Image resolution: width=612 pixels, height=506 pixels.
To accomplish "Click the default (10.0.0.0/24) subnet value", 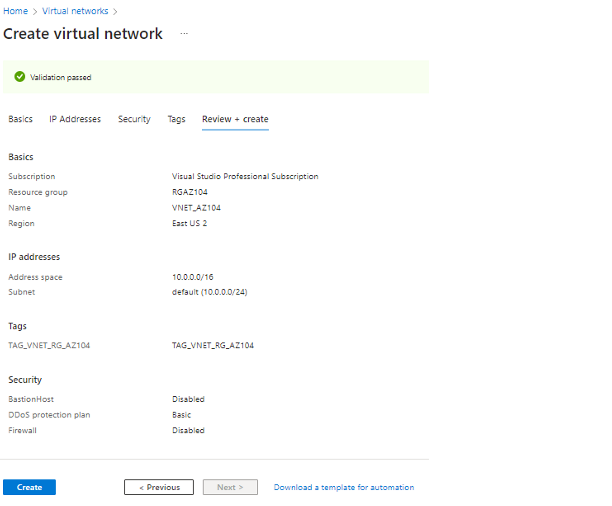I will pos(210,292).
